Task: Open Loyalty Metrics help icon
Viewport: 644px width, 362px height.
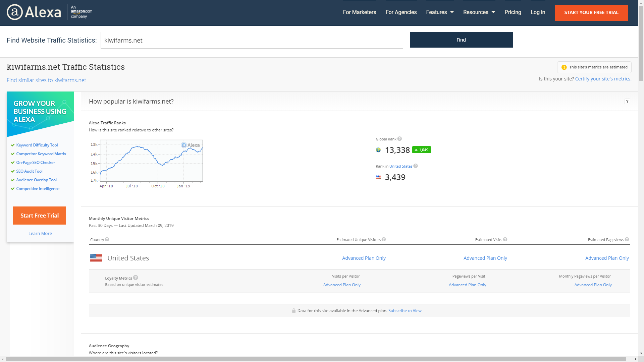Action: point(136,278)
